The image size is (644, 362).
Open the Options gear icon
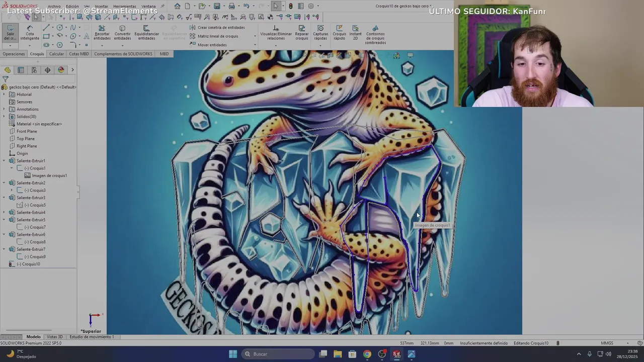coord(311,6)
